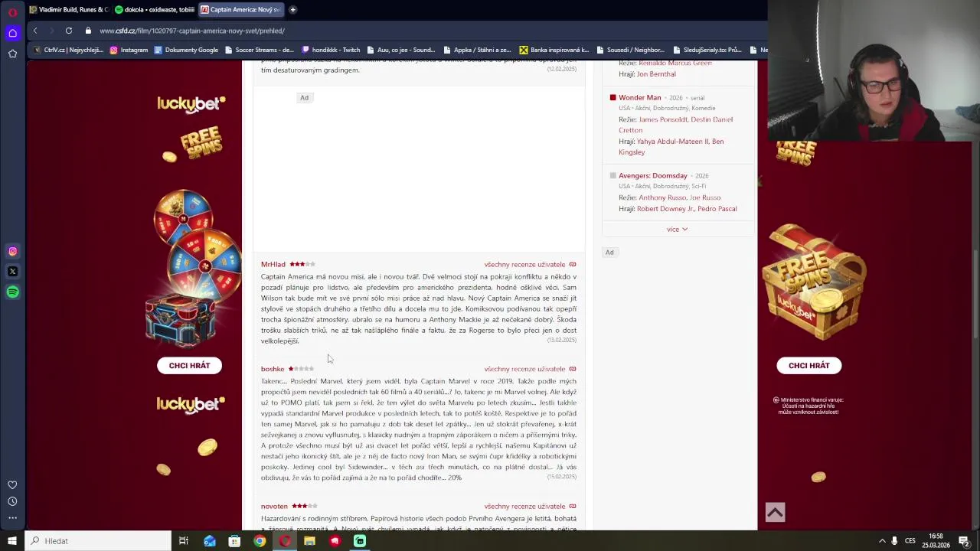Screen dimensions: 980x551
Task: Open Outlook from the taskbar
Action: (x=210, y=541)
